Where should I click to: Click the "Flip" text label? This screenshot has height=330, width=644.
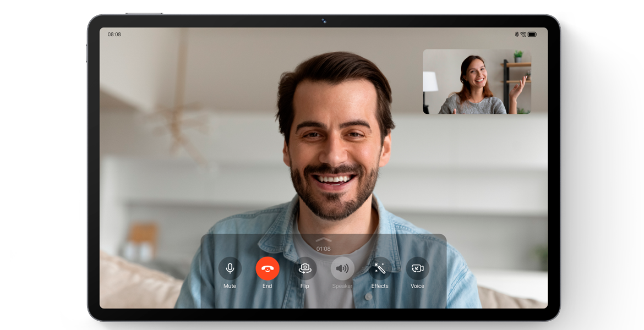(x=305, y=286)
